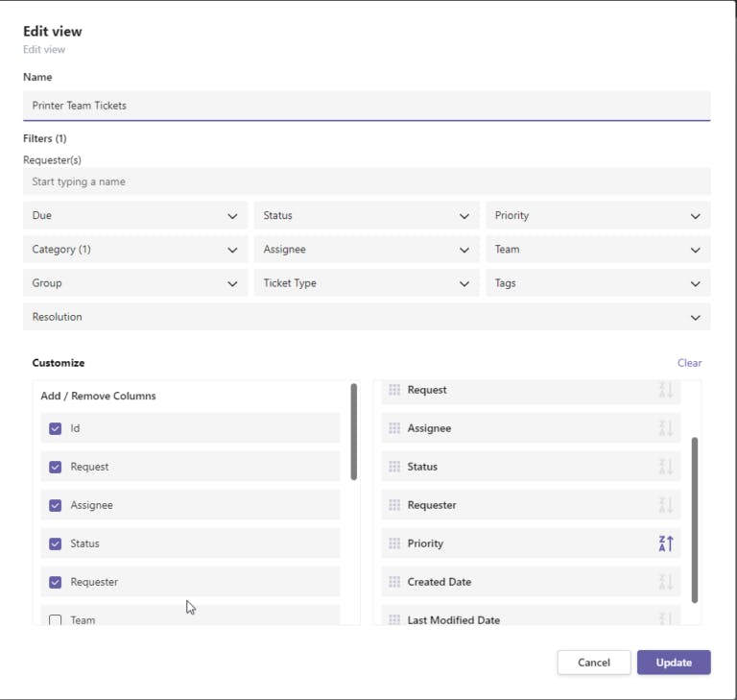
Task: Click the sort icon on Priority row
Action: pyautogui.click(x=666, y=543)
